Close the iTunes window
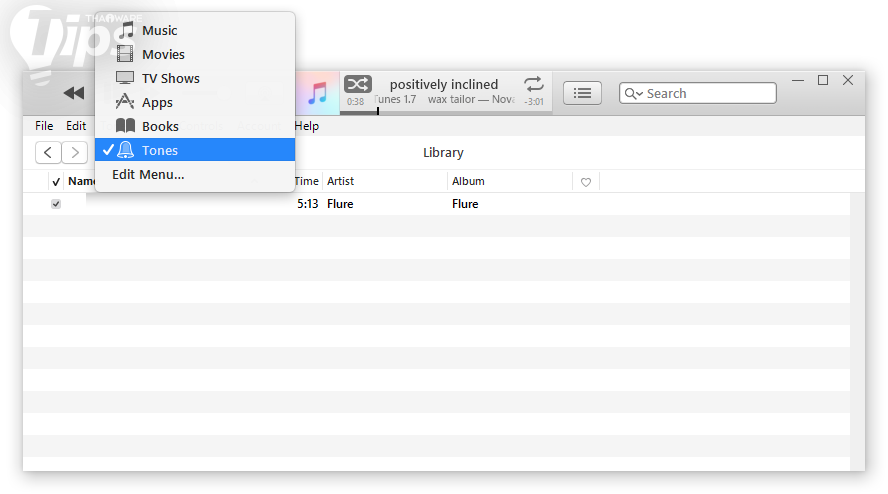 point(848,80)
